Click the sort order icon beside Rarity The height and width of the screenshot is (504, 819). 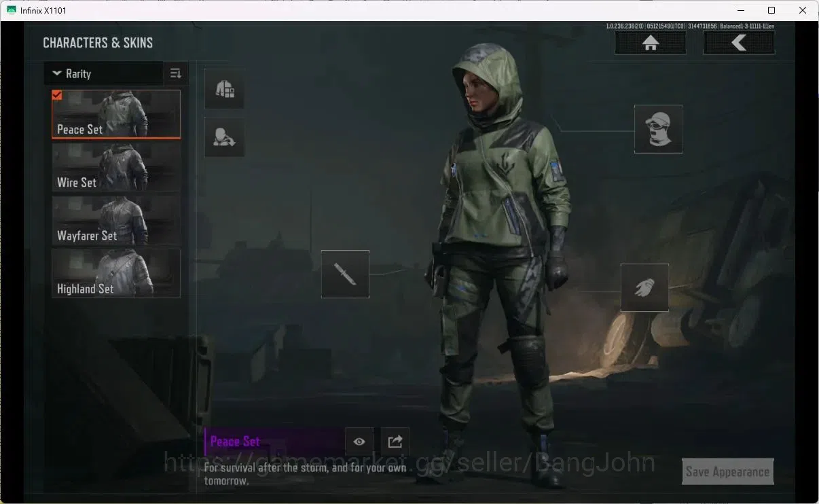[x=176, y=73]
